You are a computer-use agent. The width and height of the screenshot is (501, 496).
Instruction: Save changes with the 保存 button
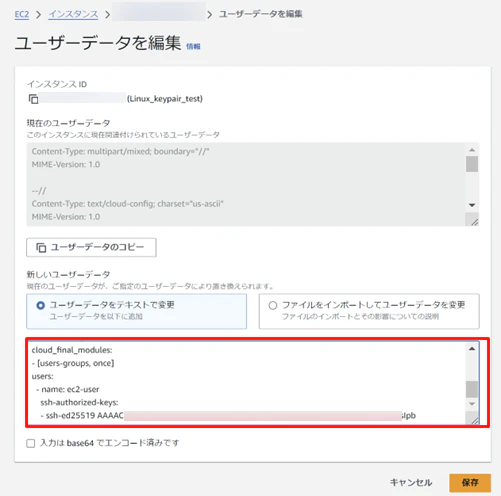click(x=470, y=483)
